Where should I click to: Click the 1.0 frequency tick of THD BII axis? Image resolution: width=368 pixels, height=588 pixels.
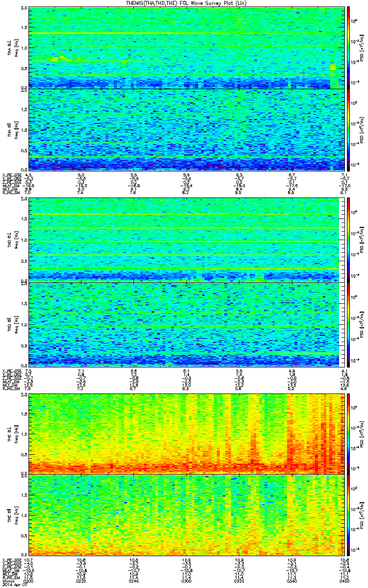(x=24, y=324)
